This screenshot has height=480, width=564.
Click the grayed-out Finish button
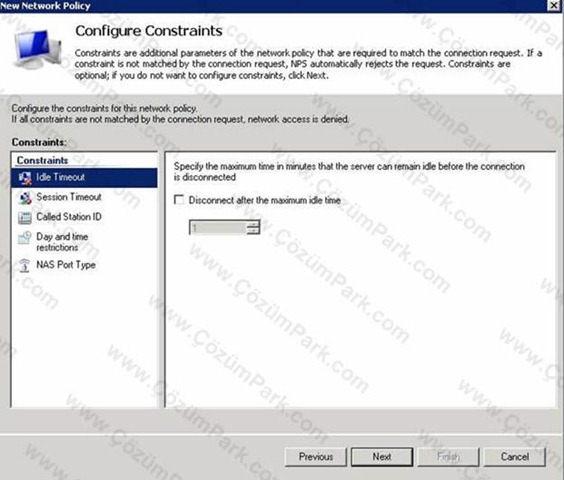(x=448, y=457)
